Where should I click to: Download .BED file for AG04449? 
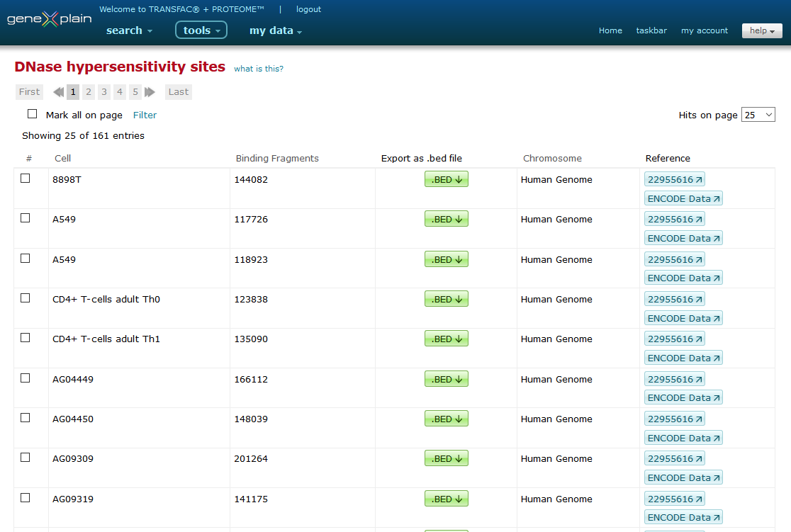447,379
